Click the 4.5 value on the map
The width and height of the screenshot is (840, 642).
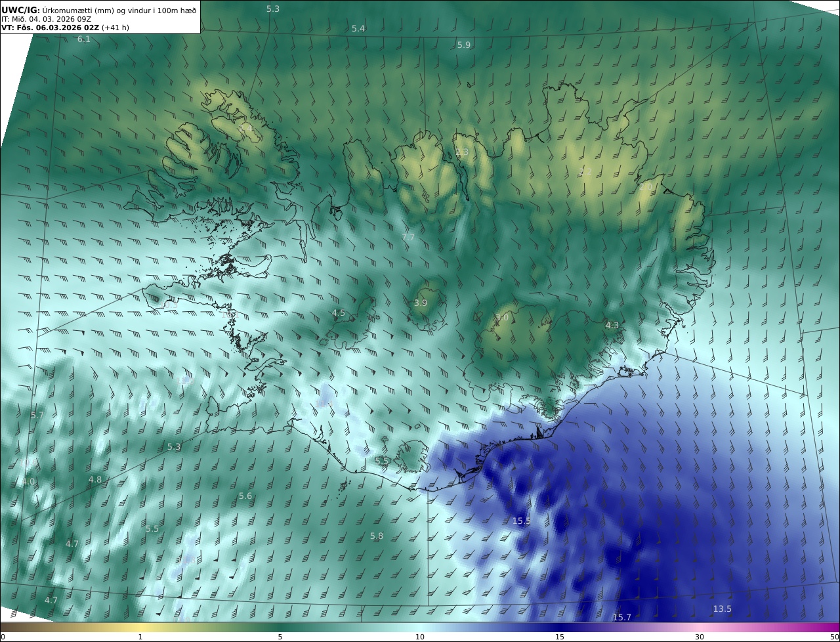[x=339, y=313]
